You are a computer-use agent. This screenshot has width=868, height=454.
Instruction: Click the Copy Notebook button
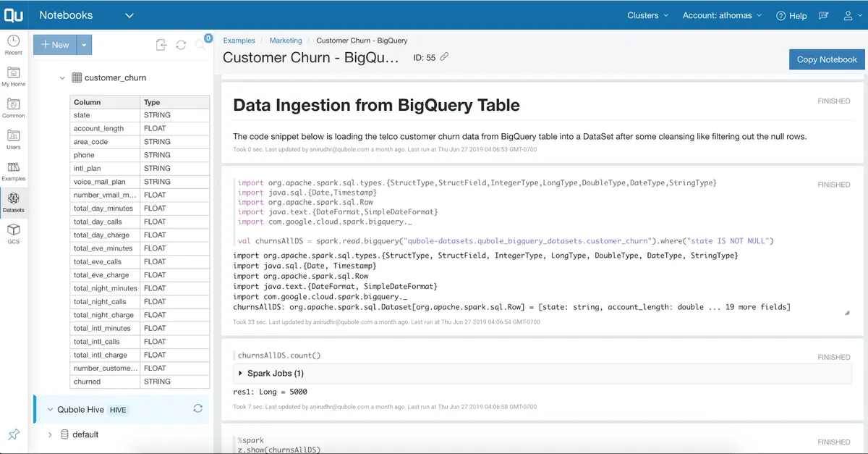(x=827, y=59)
